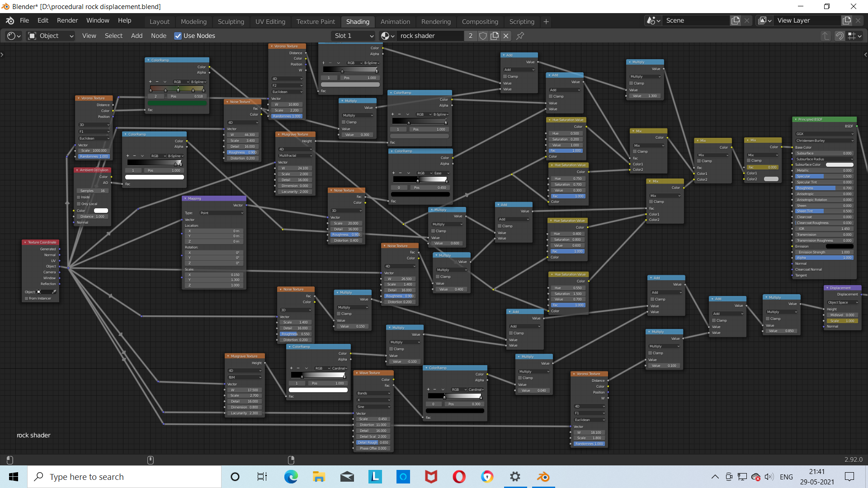868x488 pixels.
Task: Click Subsurface Color swatch in Principled BSDF
Action: point(840,165)
